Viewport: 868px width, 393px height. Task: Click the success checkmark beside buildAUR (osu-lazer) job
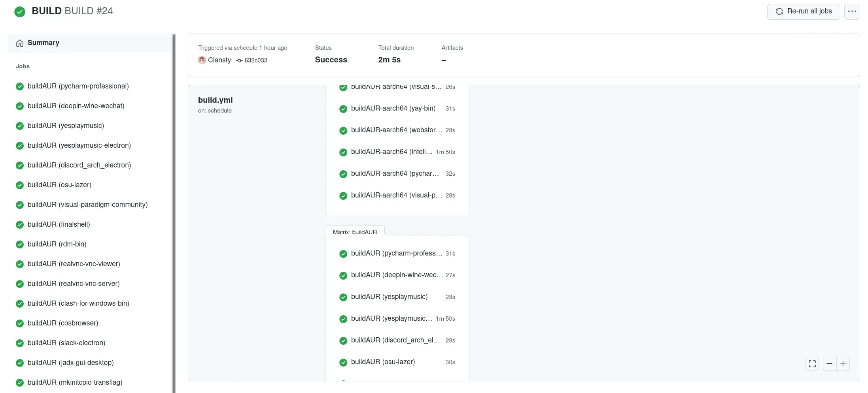20,185
